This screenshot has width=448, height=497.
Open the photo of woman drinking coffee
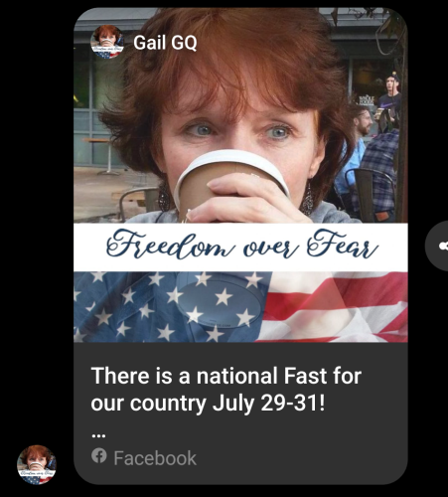click(x=240, y=115)
